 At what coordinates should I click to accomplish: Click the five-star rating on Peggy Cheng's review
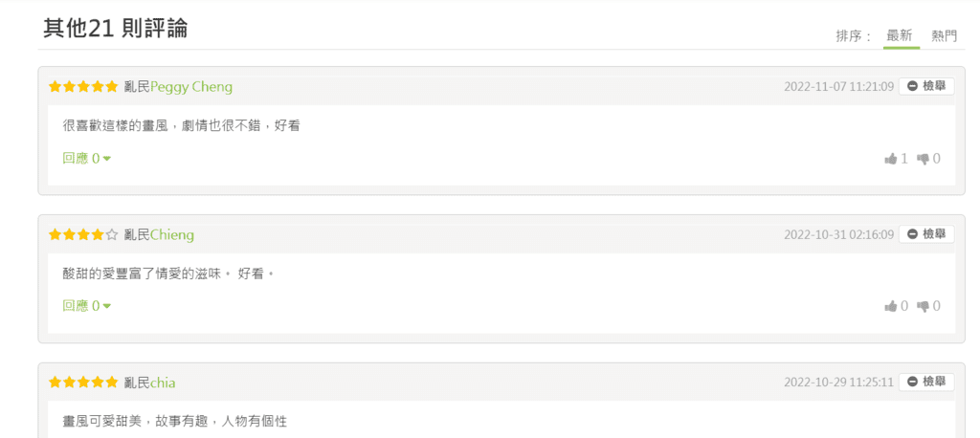(83, 86)
